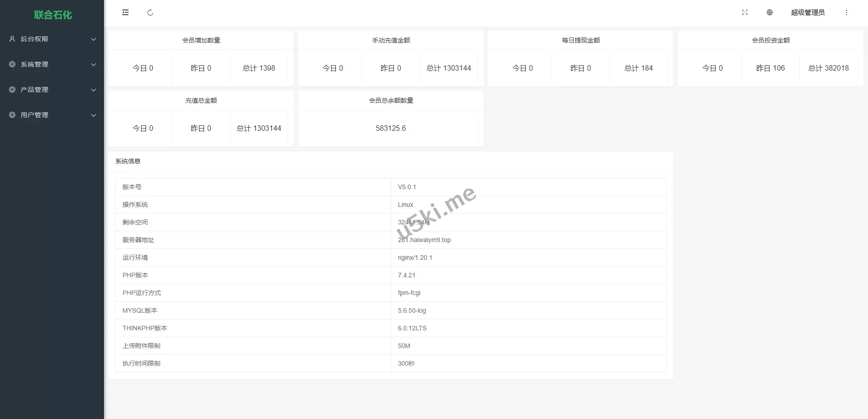This screenshot has height=419, width=868.
Task: Open the vertical three-dot more options menu
Action: [x=846, y=13]
